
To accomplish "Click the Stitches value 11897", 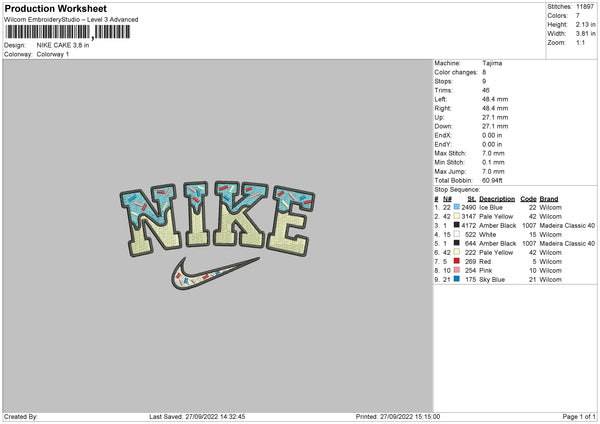I will 585,7.
